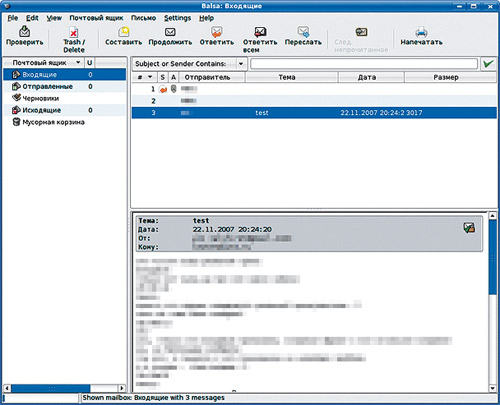Click the Мусорная корзина trash can icon
500x405 pixels.
point(16,122)
